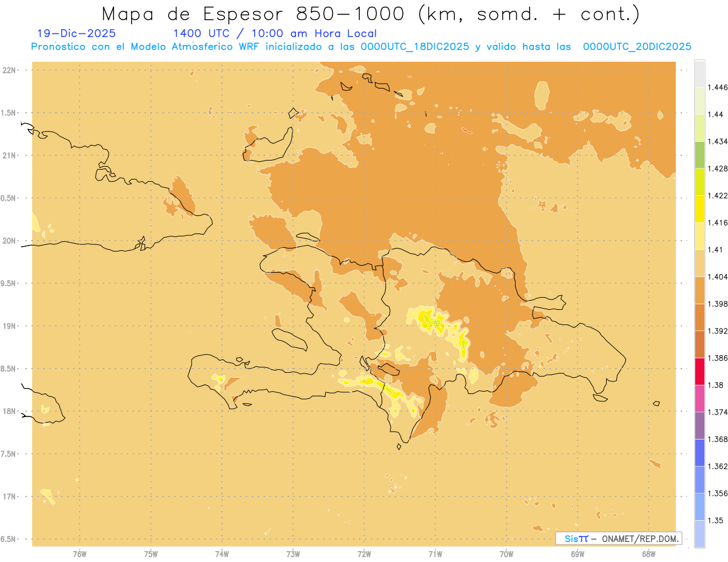728x562 pixels.
Task: Pick the bright yellow colorbar segment above 1.416
Action: (x=699, y=209)
